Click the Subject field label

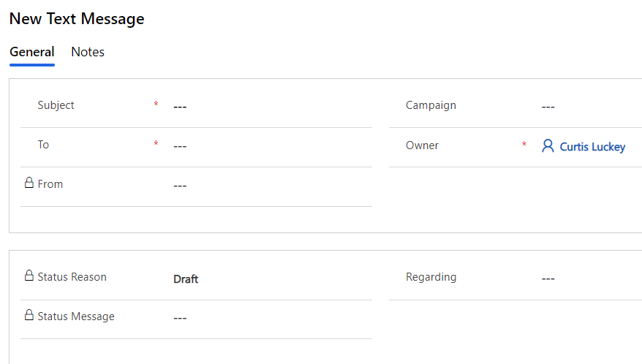[x=56, y=105]
